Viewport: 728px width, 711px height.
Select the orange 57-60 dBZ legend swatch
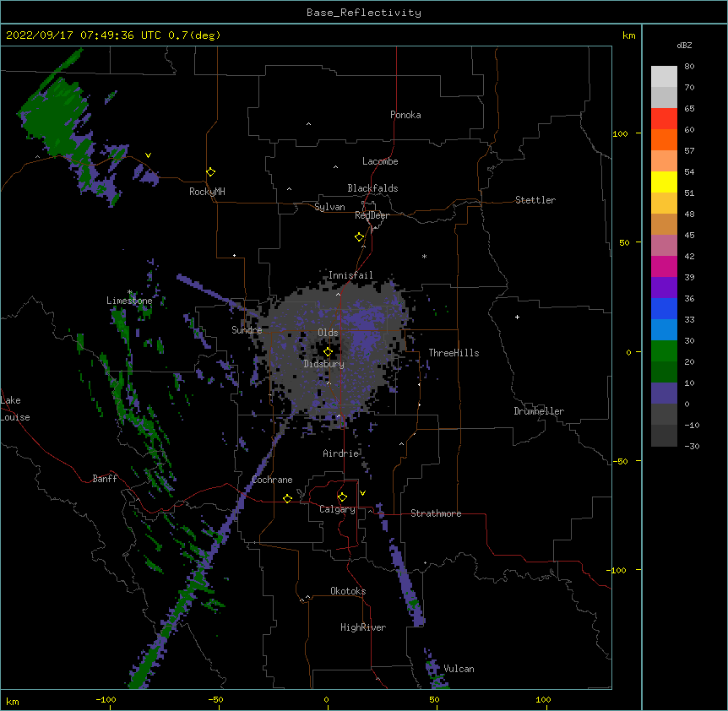[x=664, y=139]
